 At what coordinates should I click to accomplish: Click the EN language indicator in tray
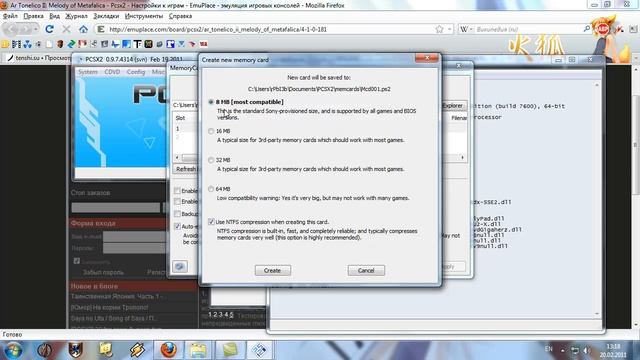549,349
